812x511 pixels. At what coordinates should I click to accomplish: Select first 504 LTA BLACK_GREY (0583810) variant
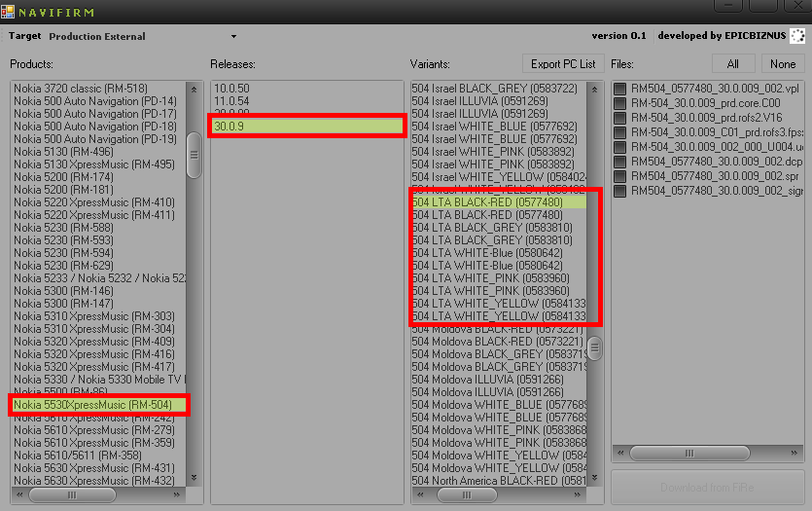(x=492, y=228)
